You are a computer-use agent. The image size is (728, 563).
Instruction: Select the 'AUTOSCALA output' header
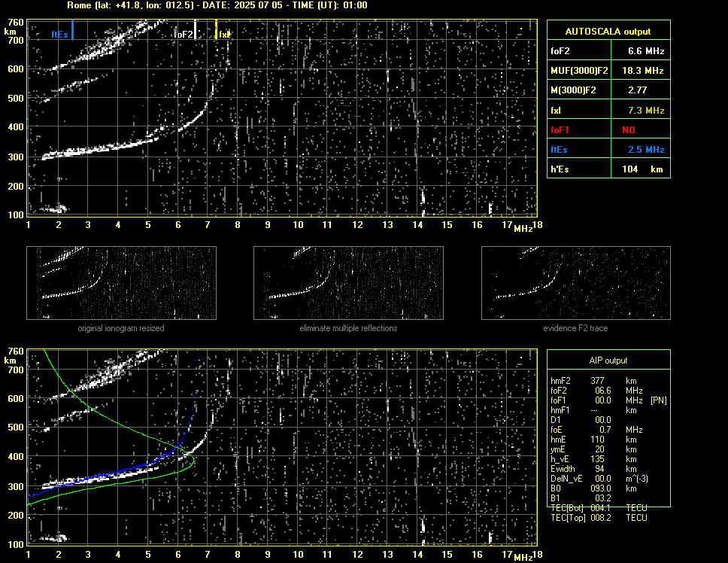pyautogui.click(x=608, y=32)
